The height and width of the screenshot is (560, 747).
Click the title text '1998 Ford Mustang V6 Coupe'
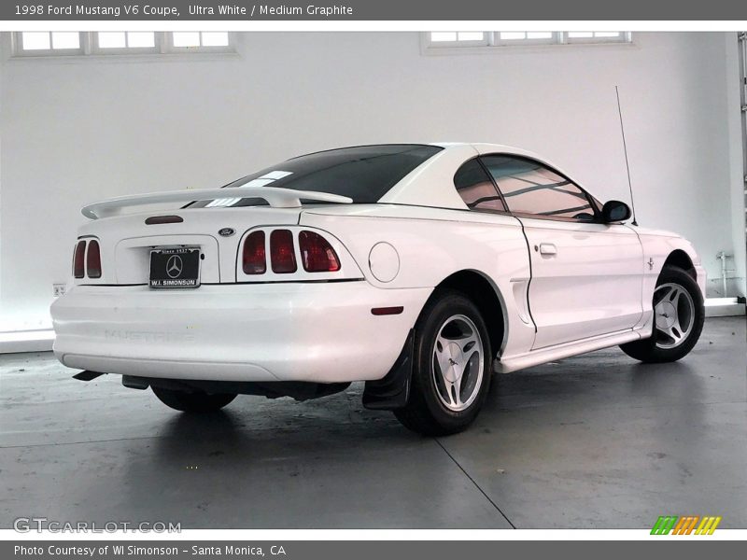[x=97, y=10]
